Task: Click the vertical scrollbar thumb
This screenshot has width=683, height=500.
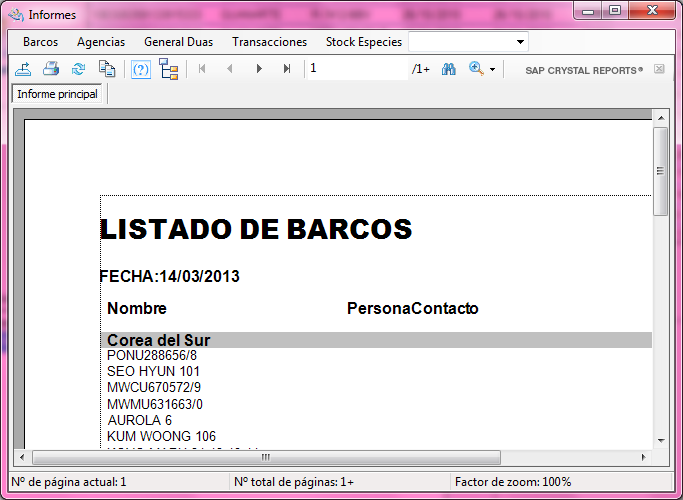Action: [x=661, y=171]
